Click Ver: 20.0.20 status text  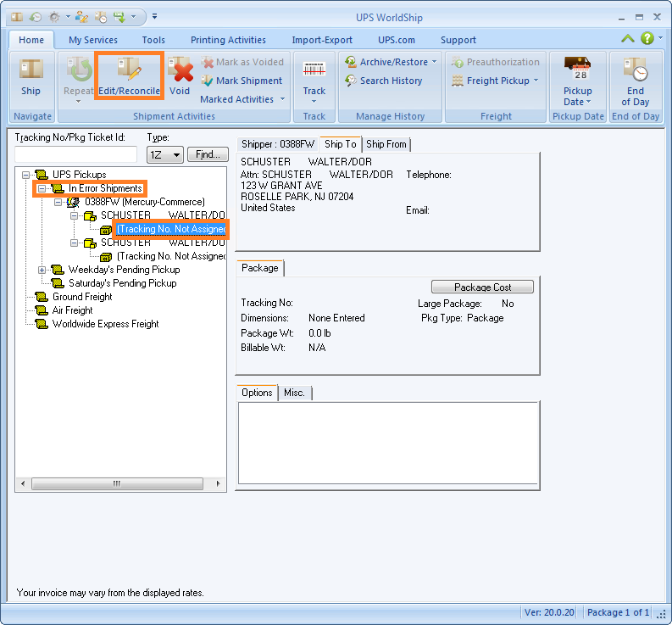click(x=549, y=612)
